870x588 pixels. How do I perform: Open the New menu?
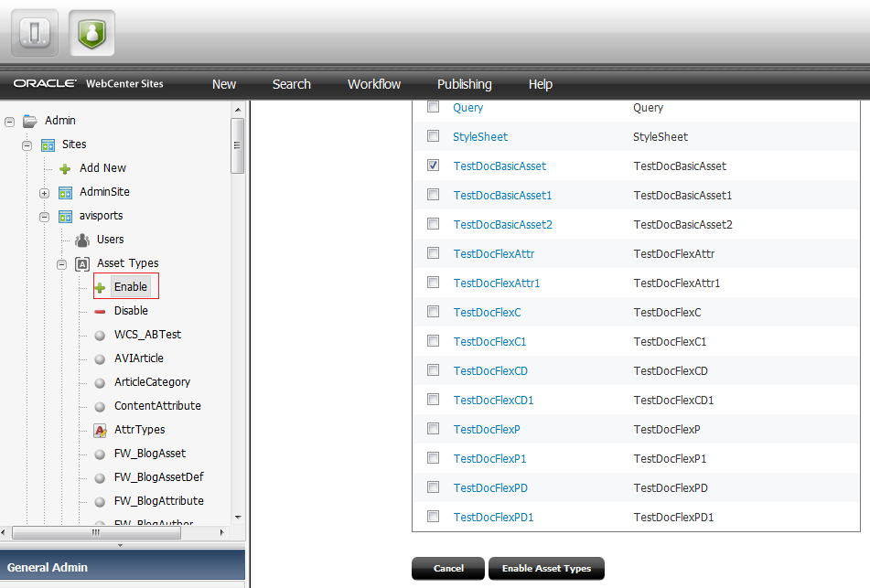(223, 84)
